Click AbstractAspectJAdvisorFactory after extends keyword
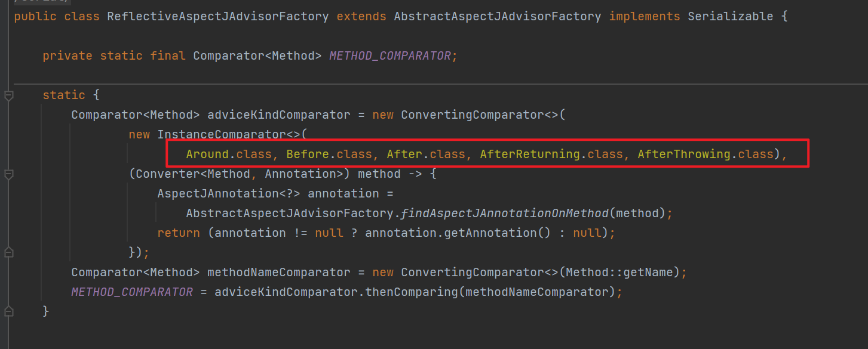This screenshot has width=868, height=349. 497,16
